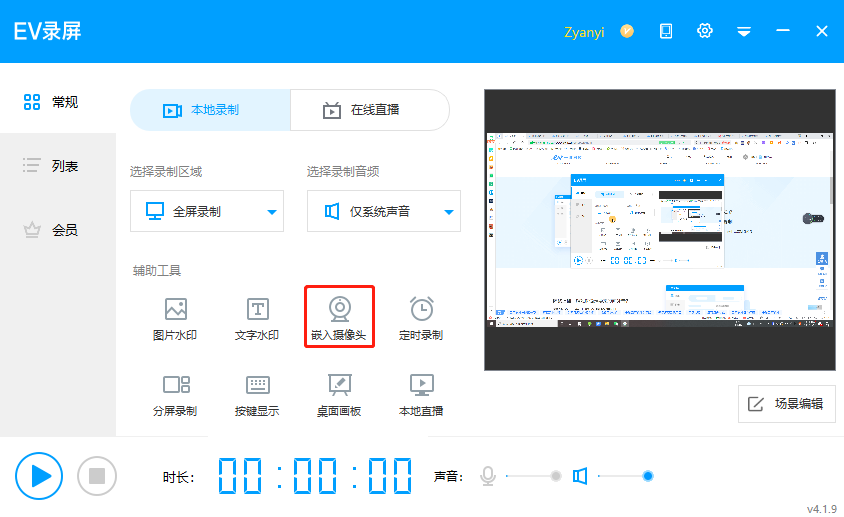Toggle the system speaker sound icon

pyautogui.click(x=580, y=476)
